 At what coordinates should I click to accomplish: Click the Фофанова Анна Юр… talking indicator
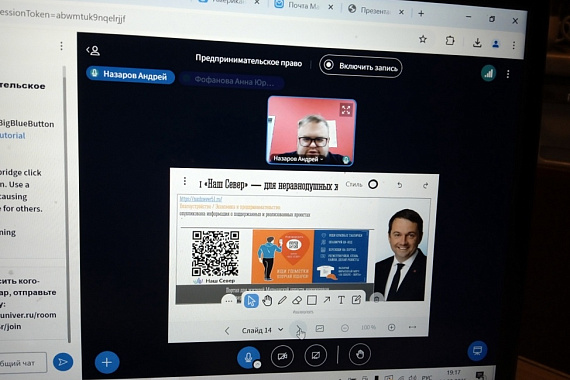(231, 80)
